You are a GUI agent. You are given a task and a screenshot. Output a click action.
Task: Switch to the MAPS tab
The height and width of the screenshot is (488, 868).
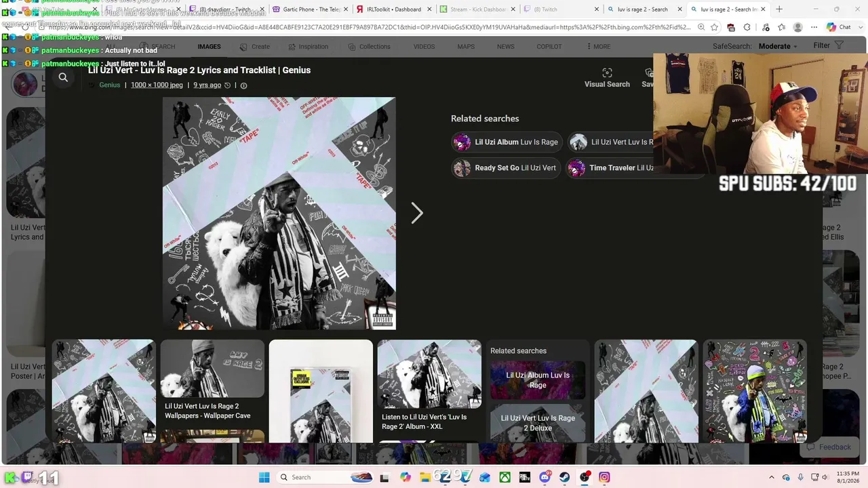466,47
